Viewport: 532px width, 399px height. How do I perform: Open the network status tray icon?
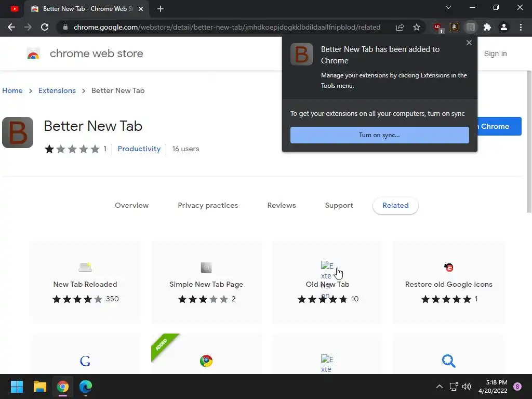click(454, 387)
